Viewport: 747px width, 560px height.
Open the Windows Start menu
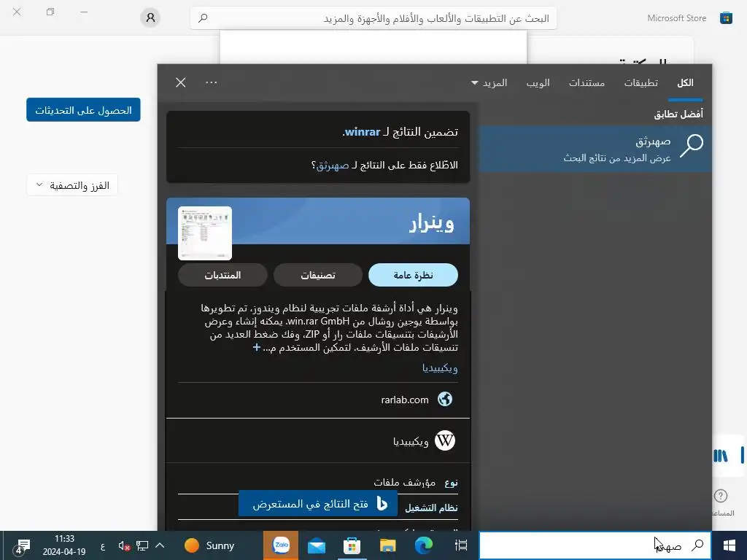pos(729,545)
